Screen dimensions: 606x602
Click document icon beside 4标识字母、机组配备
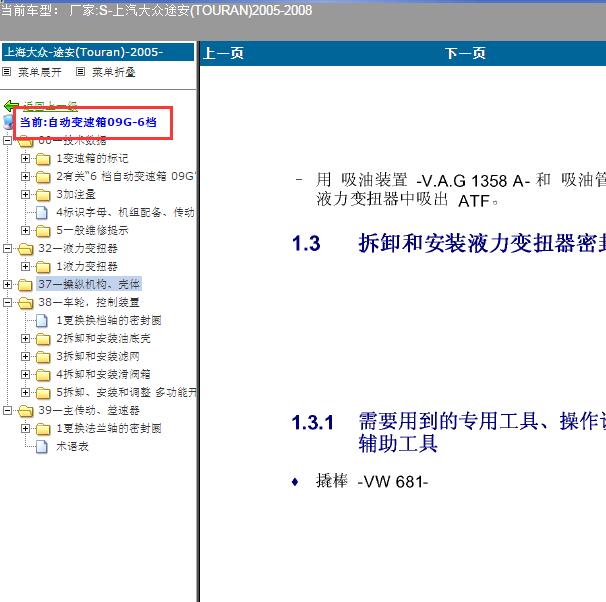tap(42, 213)
